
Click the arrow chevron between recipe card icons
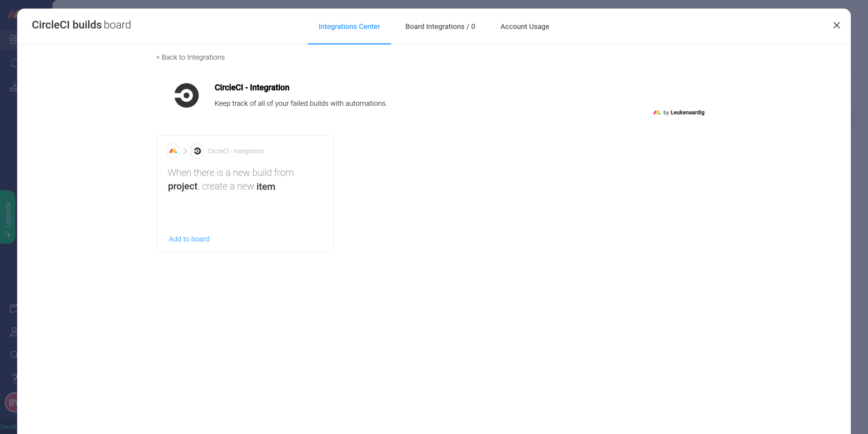point(185,151)
